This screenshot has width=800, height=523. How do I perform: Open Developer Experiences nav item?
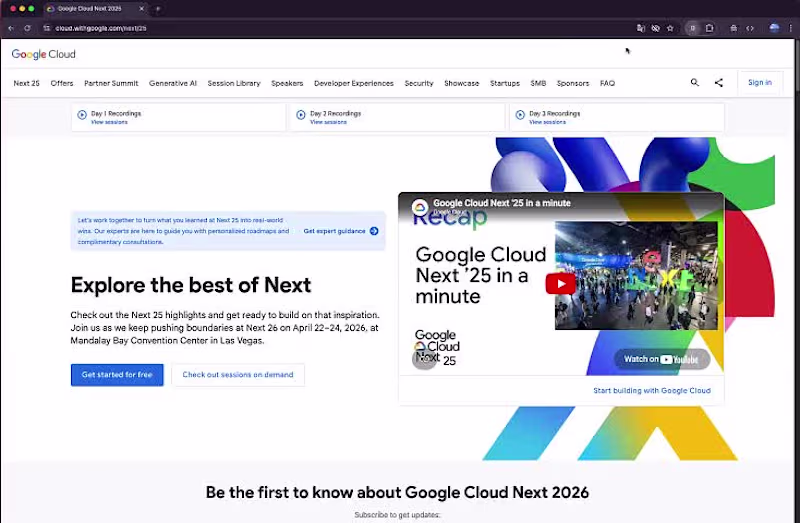(x=354, y=83)
